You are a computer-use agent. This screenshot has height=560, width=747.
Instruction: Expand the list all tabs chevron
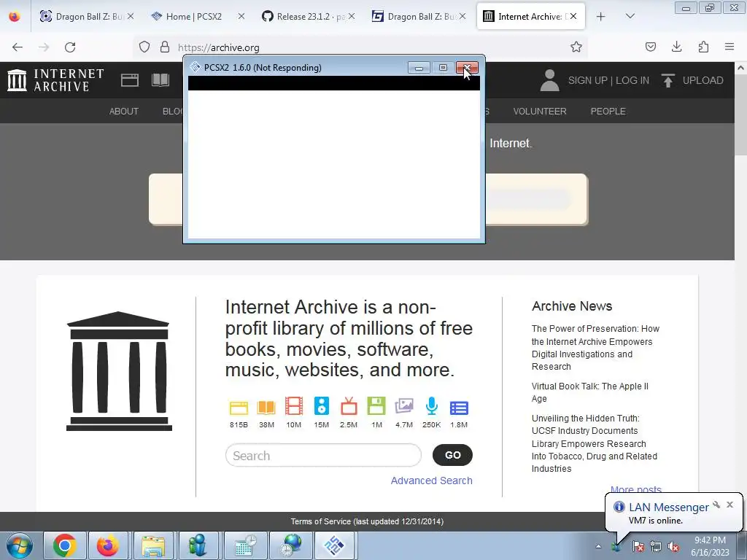(630, 16)
